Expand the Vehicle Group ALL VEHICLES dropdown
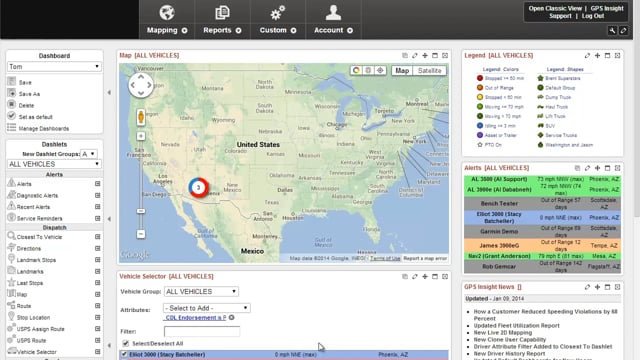Viewport: 640px width, 360px height. (x=201, y=291)
